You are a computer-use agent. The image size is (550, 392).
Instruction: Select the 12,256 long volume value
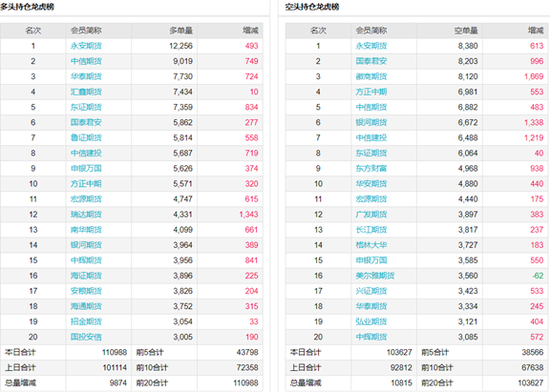click(181, 46)
